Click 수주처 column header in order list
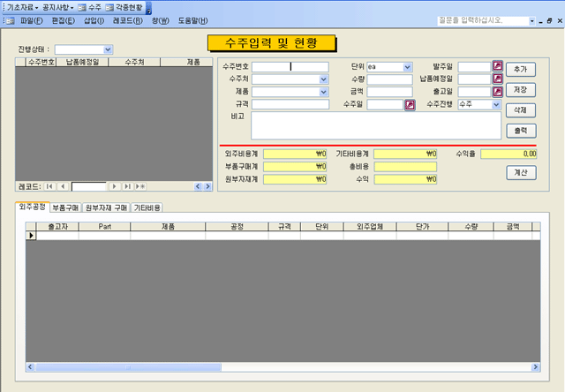The image size is (565, 392). 134,62
